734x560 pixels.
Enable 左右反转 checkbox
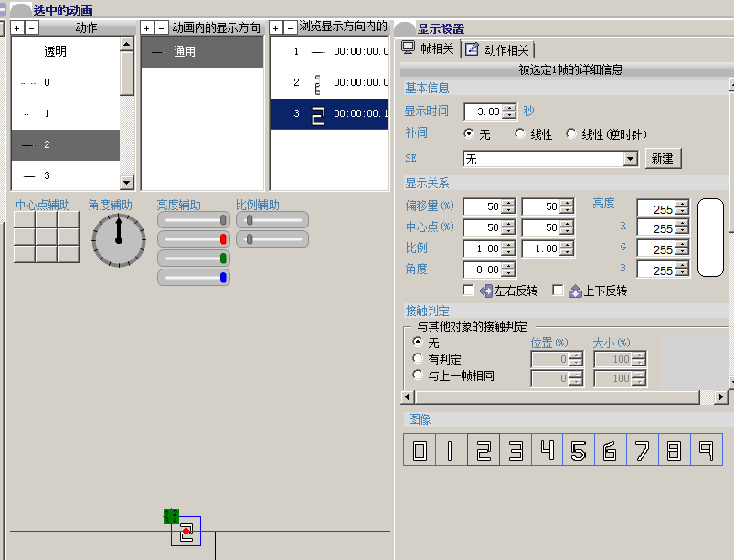(x=468, y=291)
